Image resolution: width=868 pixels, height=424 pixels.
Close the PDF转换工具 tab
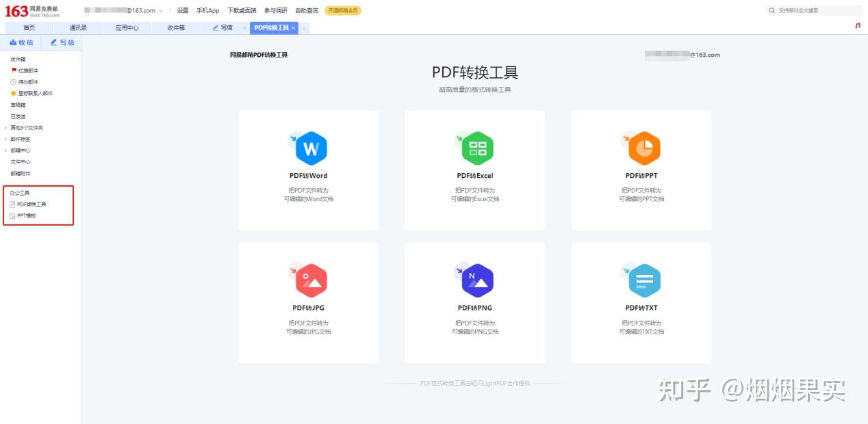[293, 28]
